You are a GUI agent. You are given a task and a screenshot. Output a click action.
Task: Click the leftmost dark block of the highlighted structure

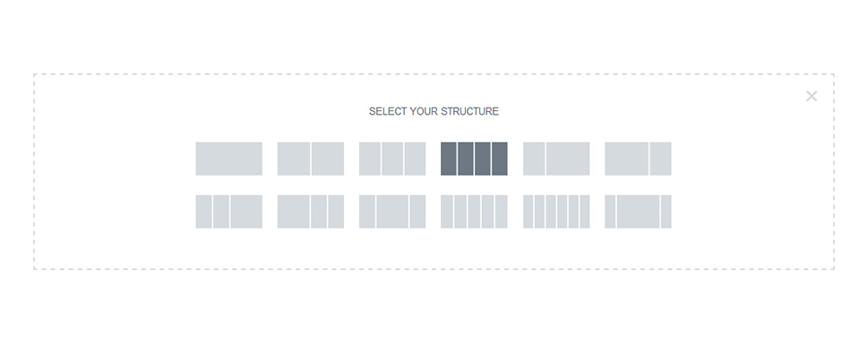[x=449, y=159]
